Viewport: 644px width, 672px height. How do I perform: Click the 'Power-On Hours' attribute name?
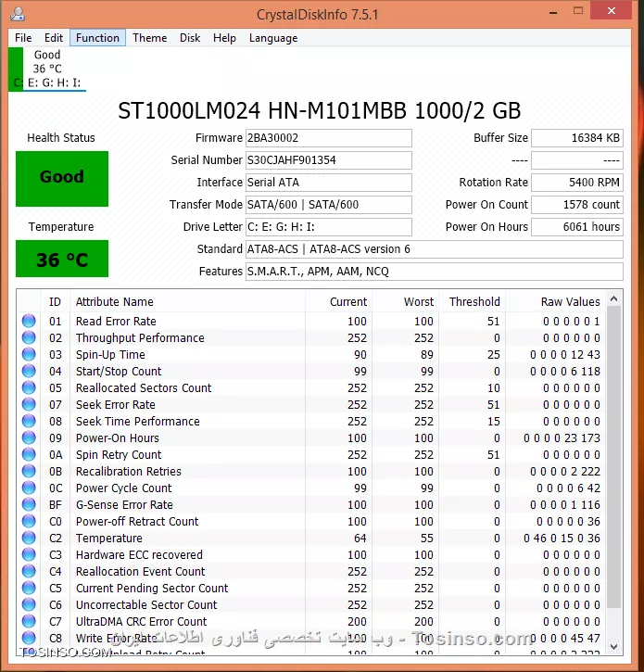[118, 438]
